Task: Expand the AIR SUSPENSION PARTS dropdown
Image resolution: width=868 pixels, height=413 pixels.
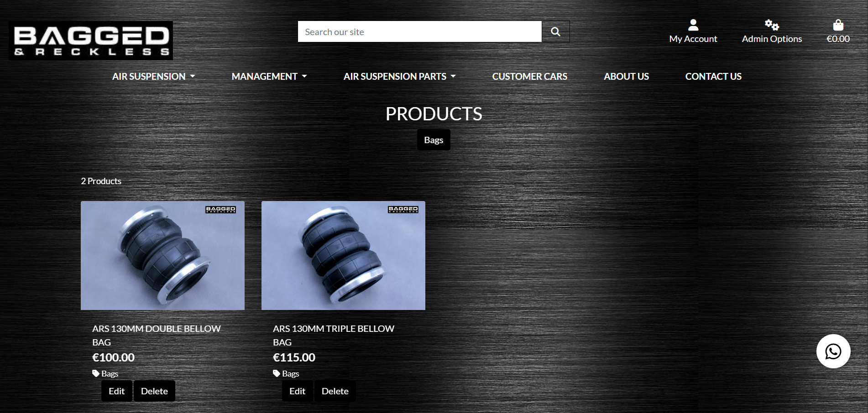Action: click(x=399, y=76)
